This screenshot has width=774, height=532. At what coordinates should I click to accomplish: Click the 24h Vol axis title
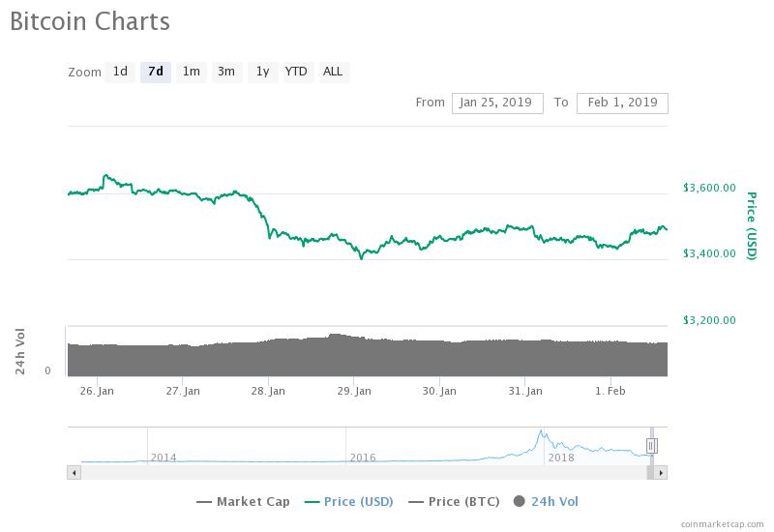(x=19, y=351)
